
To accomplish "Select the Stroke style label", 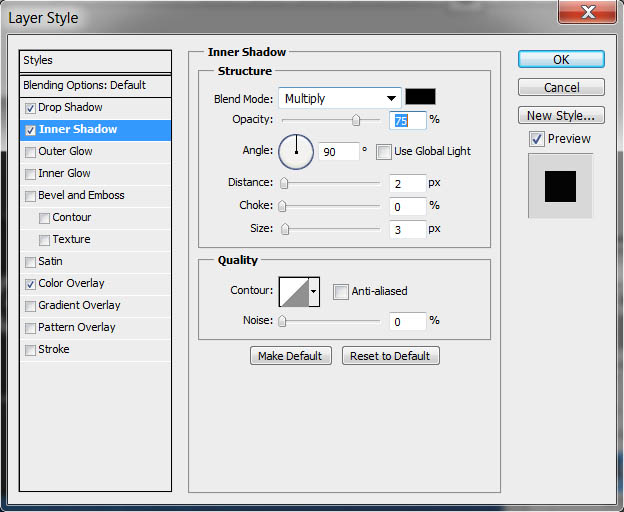I will (54, 349).
